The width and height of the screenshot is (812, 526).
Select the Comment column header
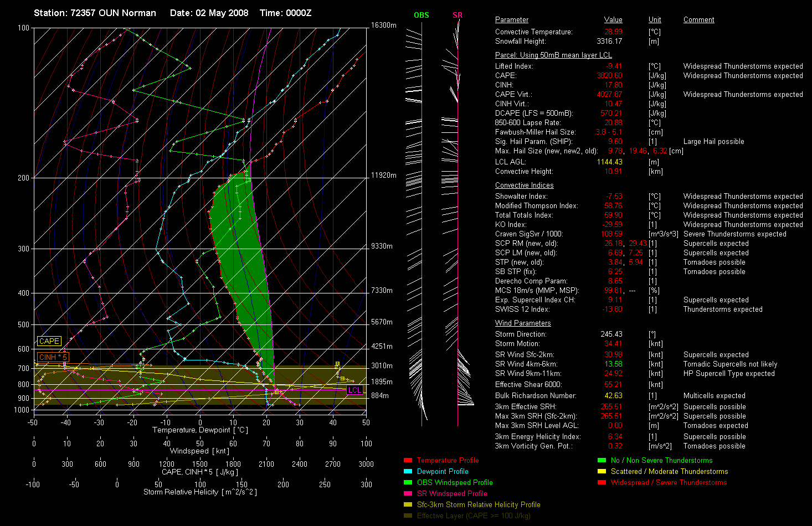(x=698, y=20)
